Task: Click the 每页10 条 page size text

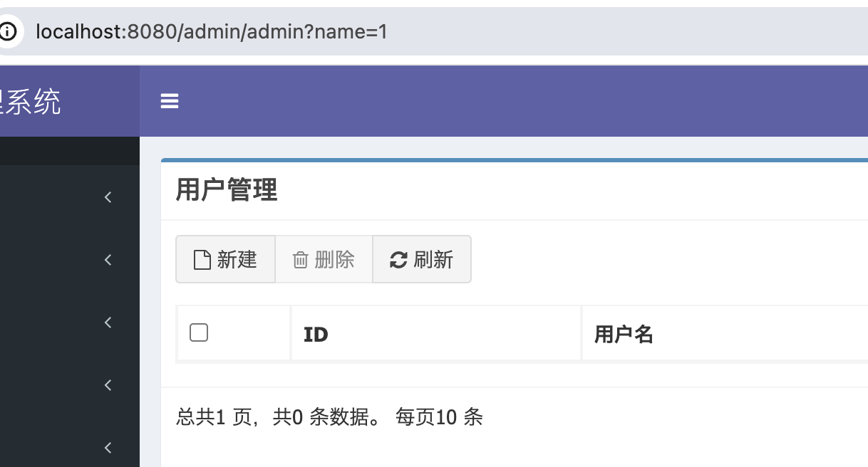Action: click(x=439, y=417)
